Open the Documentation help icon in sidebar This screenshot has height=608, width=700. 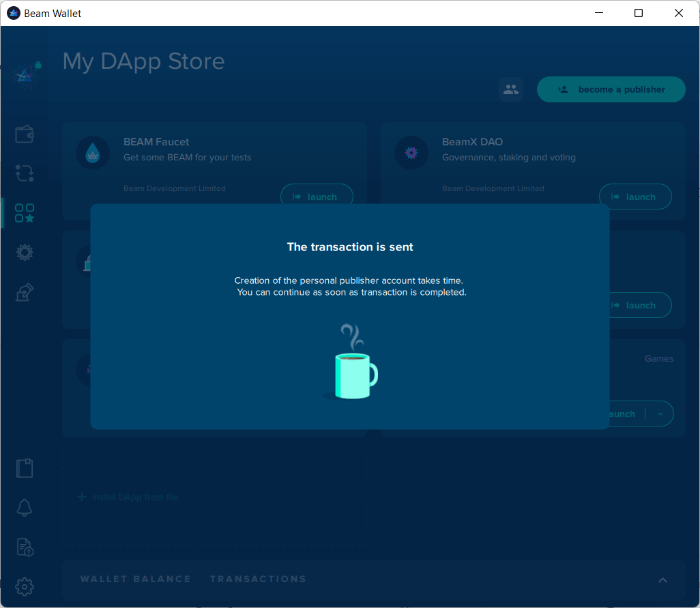pyautogui.click(x=25, y=547)
